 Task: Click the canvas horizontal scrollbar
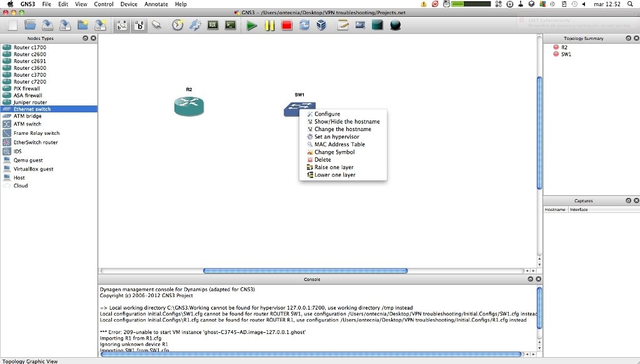305,270
